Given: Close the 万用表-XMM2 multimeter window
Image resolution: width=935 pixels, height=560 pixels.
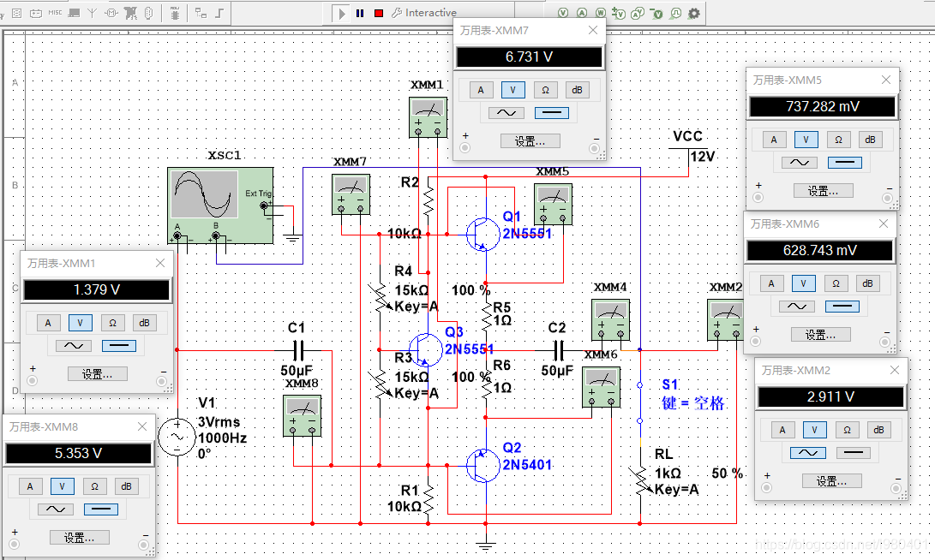Looking at the screenshot, I should click(895, 370).
